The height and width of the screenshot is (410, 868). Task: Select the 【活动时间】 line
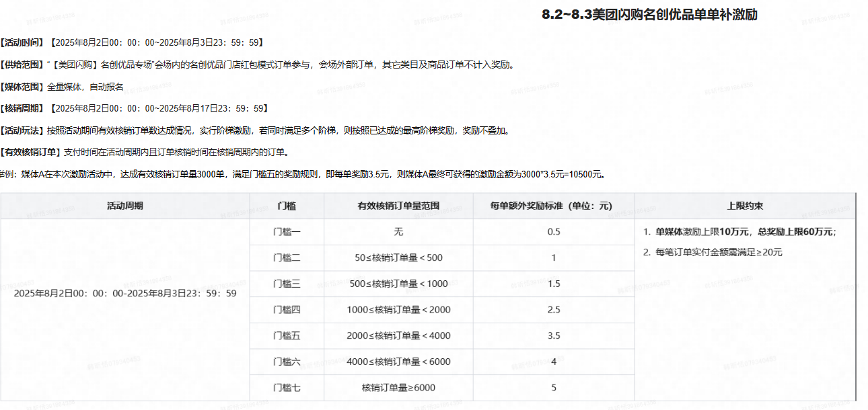pyautogui.click(x=131, y=42)
